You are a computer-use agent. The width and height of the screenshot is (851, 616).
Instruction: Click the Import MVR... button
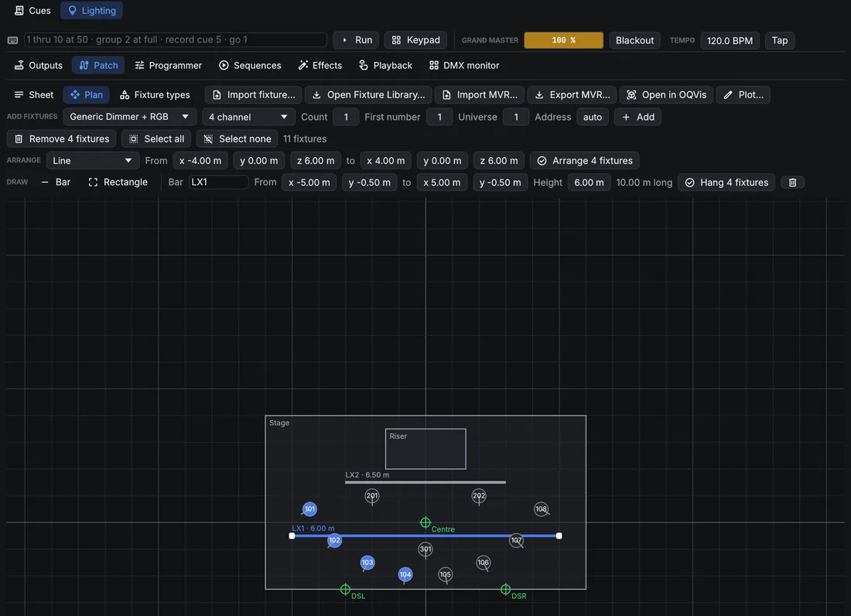click(x=480, y=95)
